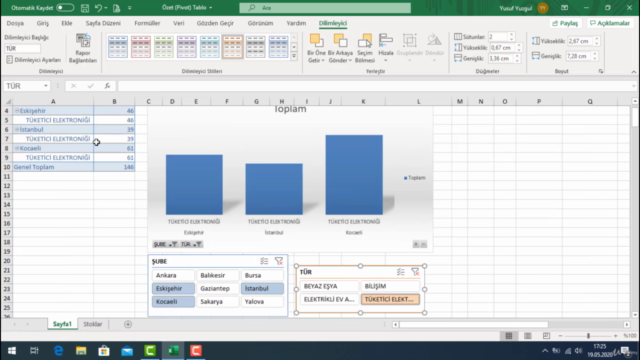
Task: Click the Dilimleyici Başlığı TÜR field
Action: 22,48
